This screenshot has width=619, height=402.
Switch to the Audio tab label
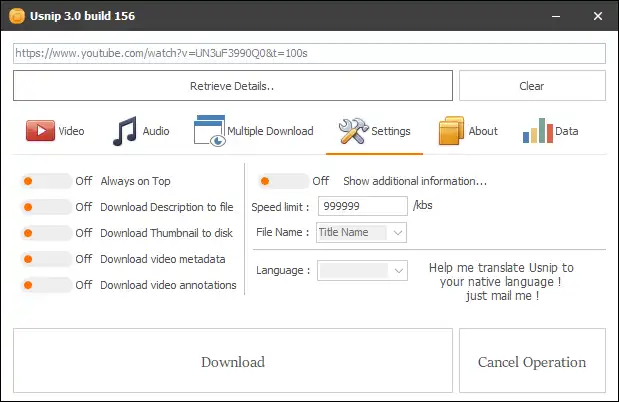[x=156, y=131]
